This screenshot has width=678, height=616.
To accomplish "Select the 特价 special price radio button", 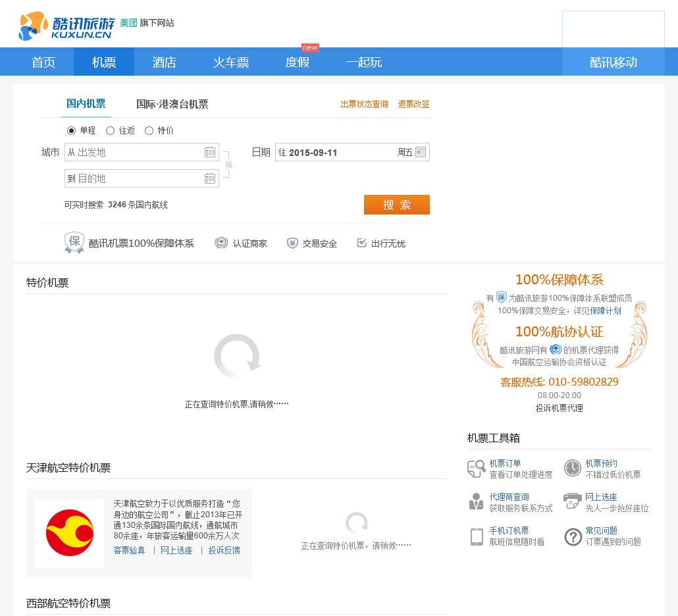I will pyautogui.click(x=149, y=130).
